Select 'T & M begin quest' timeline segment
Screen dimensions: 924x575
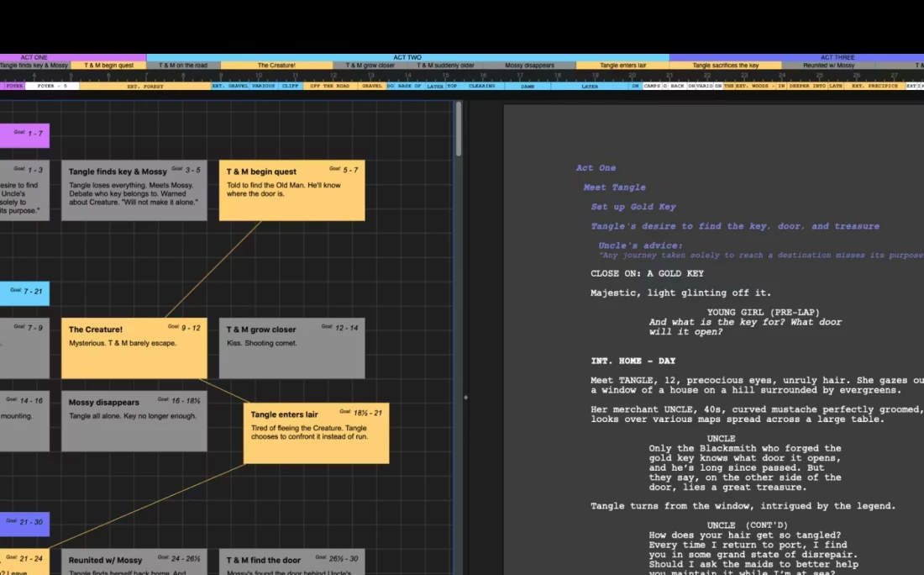point(108,66)
